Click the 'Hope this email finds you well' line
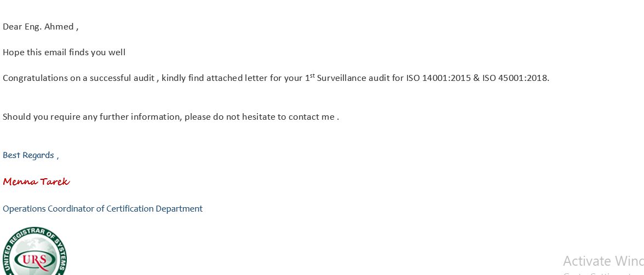The image size is (644, 275). point(64,52)
